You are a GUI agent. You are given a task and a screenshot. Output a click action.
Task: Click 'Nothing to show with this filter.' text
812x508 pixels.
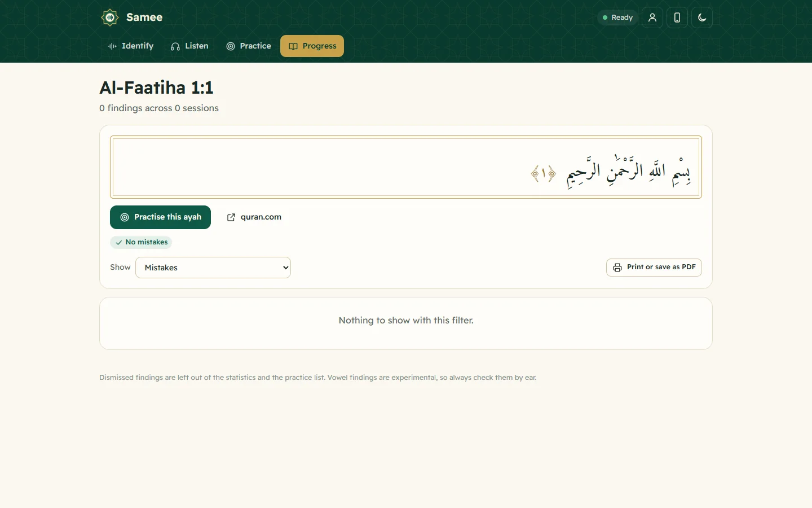[406, 321]
